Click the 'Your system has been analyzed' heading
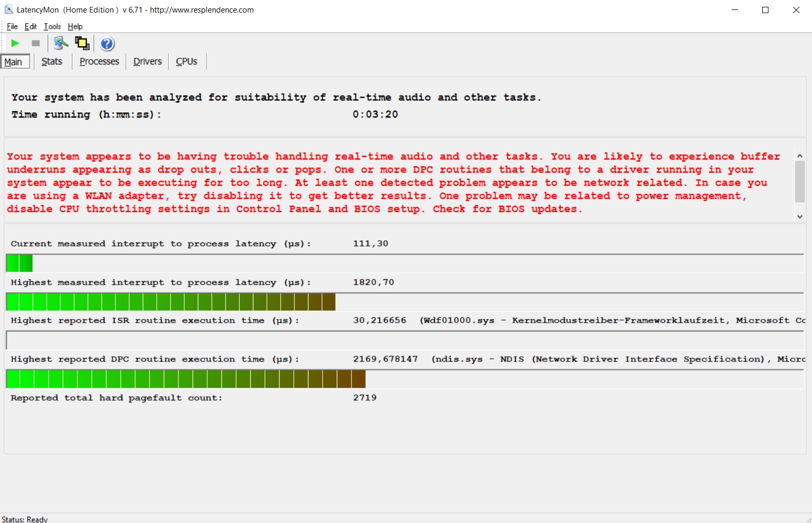Image resolution: width=812 pixels, height=523 pixels. [x=276, y=97]
